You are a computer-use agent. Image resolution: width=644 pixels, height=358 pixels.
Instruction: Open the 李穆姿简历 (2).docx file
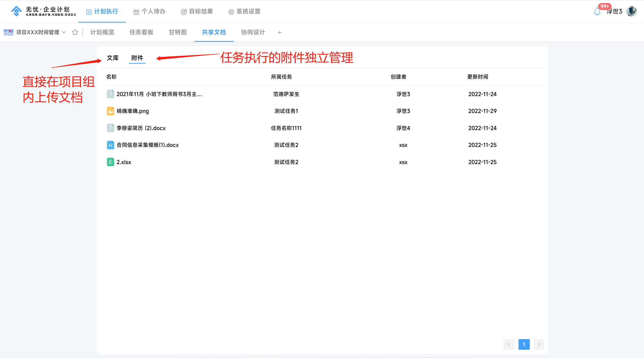click(141, 128)
